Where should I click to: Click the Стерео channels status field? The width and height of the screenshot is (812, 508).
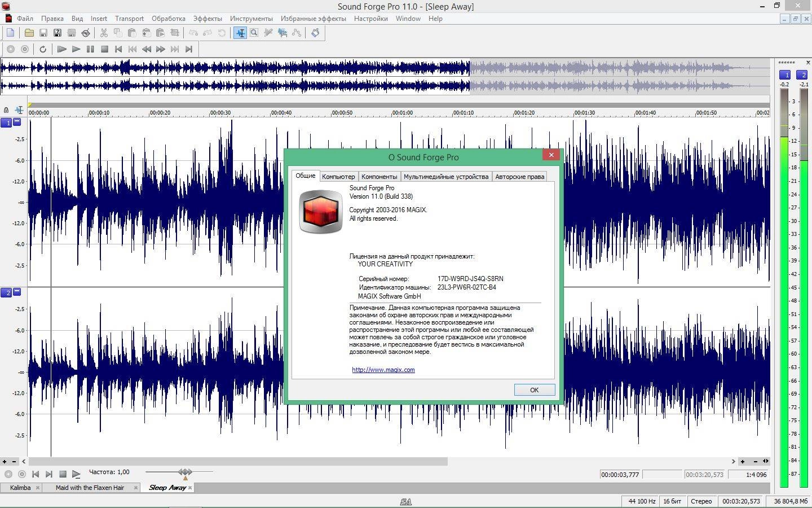pyautogui.click(x=701, y=501)
